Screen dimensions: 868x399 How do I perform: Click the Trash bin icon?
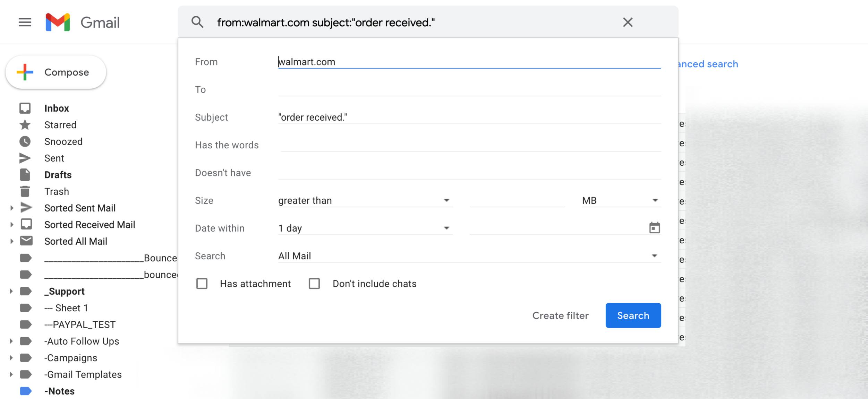click(25, 191)
